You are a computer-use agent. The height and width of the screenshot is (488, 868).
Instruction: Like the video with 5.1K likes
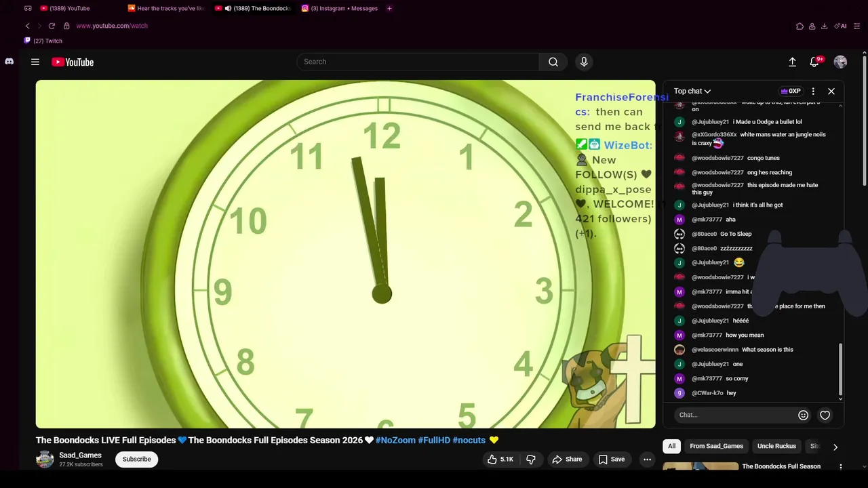tap(500, 460)
